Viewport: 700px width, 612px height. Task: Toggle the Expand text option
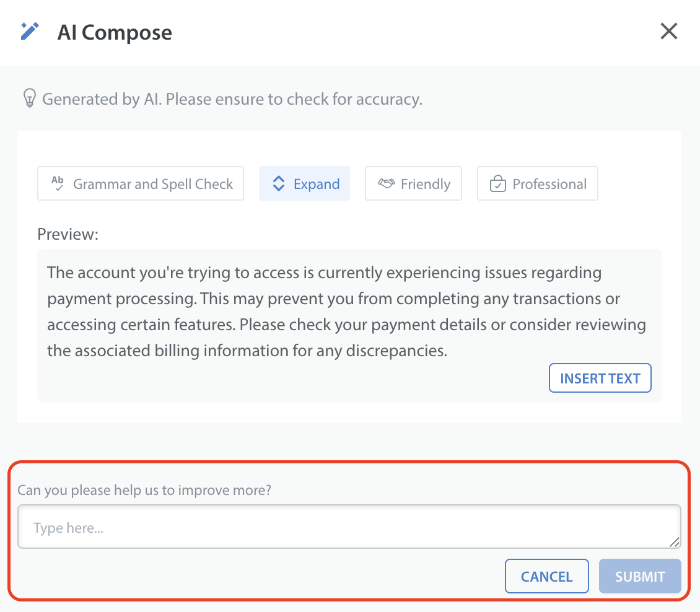coord(317,184)
